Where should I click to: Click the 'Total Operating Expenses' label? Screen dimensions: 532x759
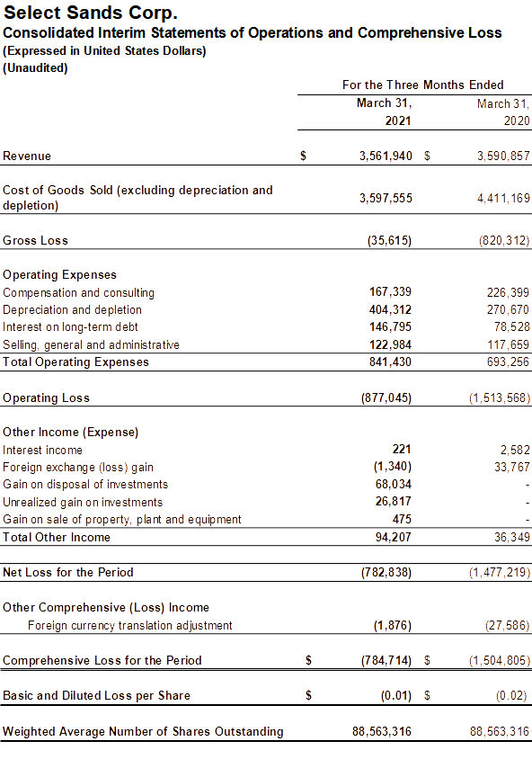[x=75, y=362]
